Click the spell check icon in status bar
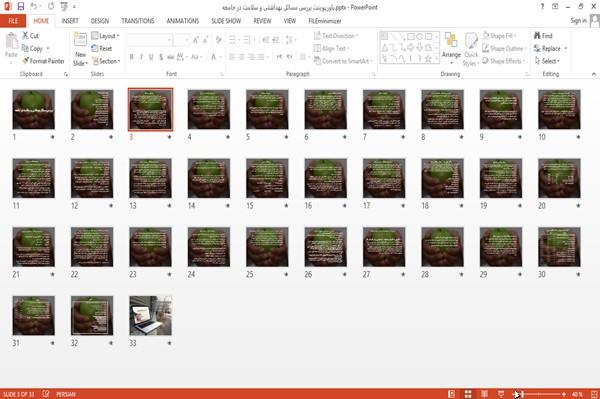Image resolution: width=600 pixels, height=399 pixels. [x=46, y=394]
